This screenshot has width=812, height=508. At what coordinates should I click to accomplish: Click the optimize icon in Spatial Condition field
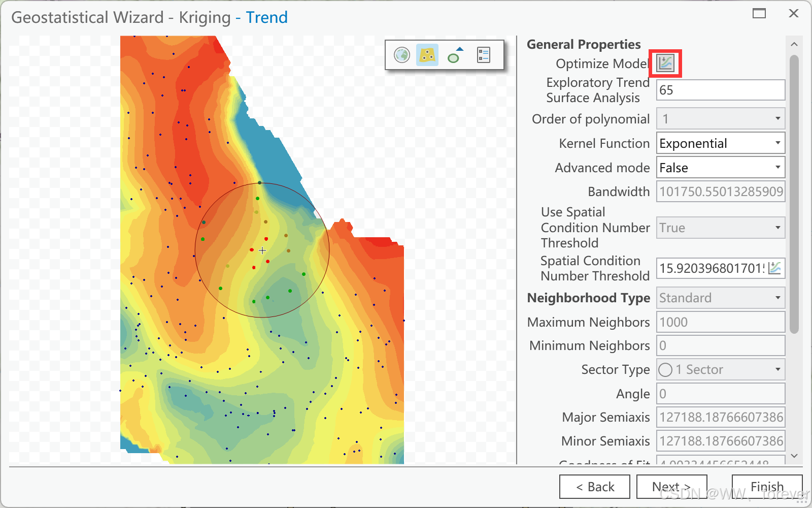coord(774,268)
